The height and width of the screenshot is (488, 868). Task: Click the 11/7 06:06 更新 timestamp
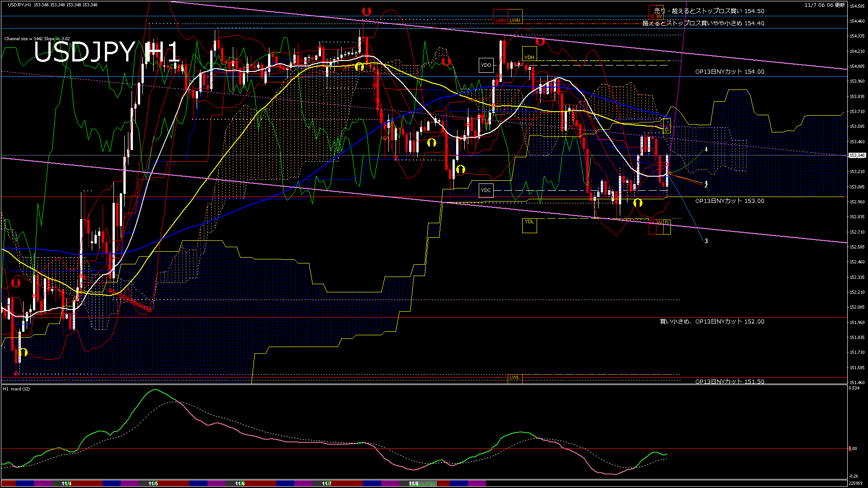[x=824, y=5]
